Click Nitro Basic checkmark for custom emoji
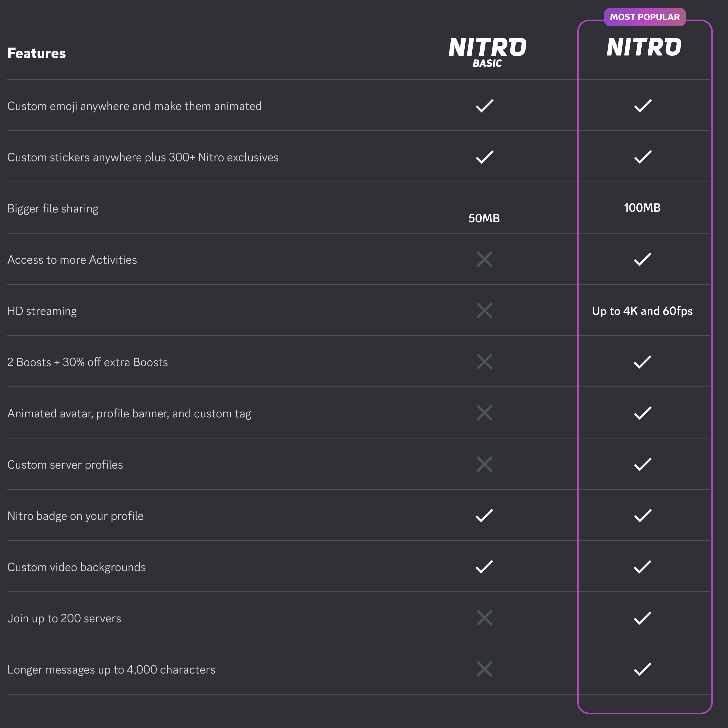Screen dimensions: 728x728 tap(485, 106)
